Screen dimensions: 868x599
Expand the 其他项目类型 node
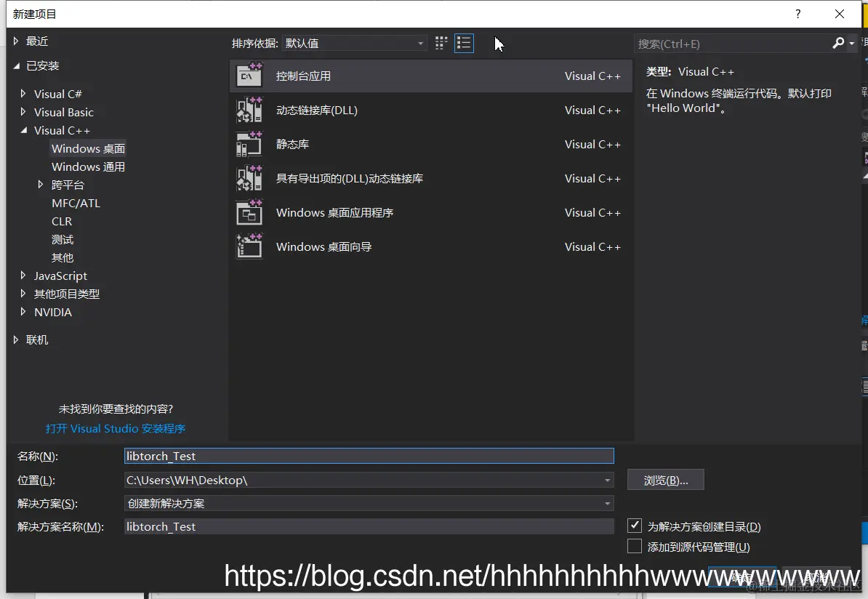23,294
